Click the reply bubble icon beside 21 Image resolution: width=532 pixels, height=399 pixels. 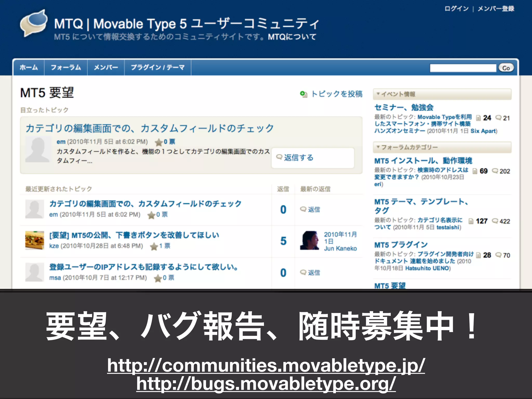[x=498, y=118]
